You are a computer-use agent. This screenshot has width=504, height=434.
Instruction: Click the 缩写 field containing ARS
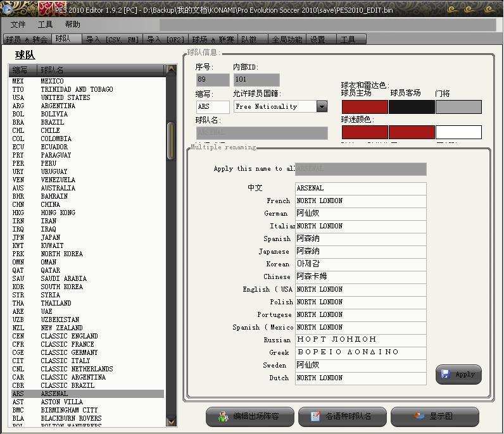pos(212,107)
